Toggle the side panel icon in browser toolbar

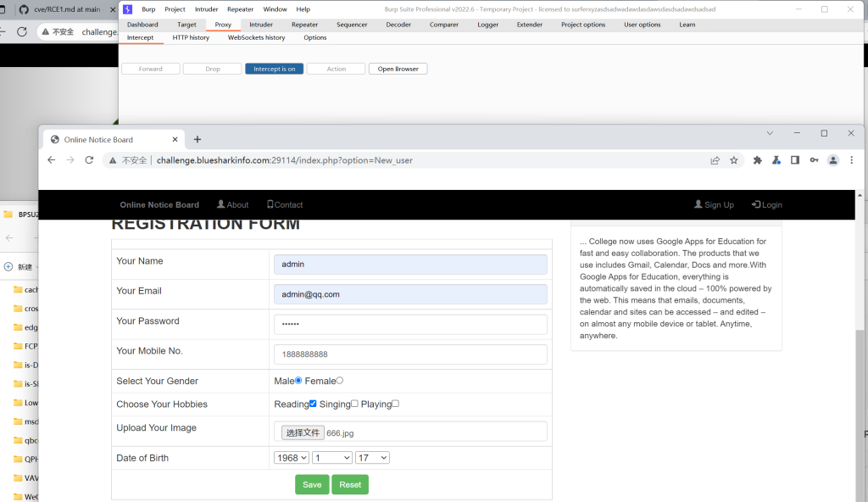coord(795,160)
